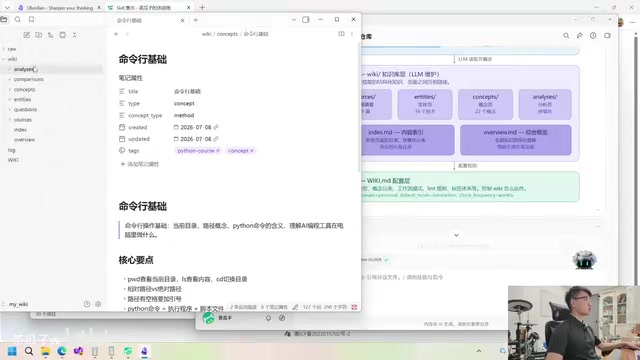Click search icon in the right window
The image size is (640, 360).
[566, 36]
